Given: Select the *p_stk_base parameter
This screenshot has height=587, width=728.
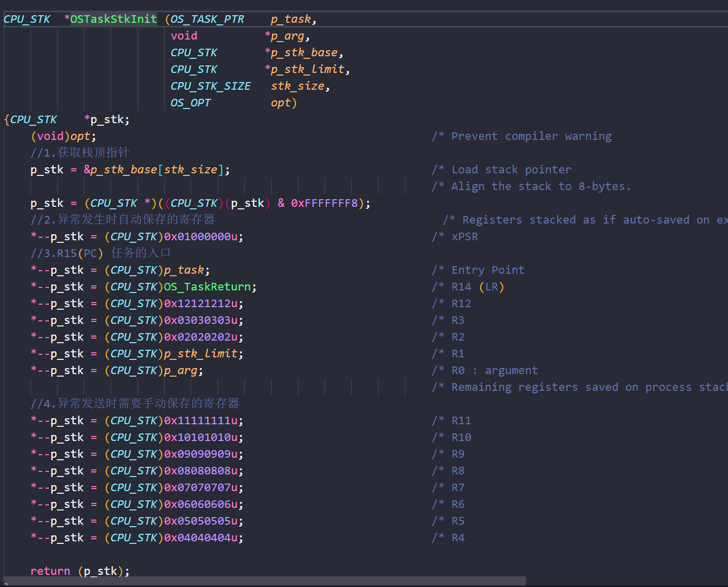Looking at the screenshot, I should [301, 53].
